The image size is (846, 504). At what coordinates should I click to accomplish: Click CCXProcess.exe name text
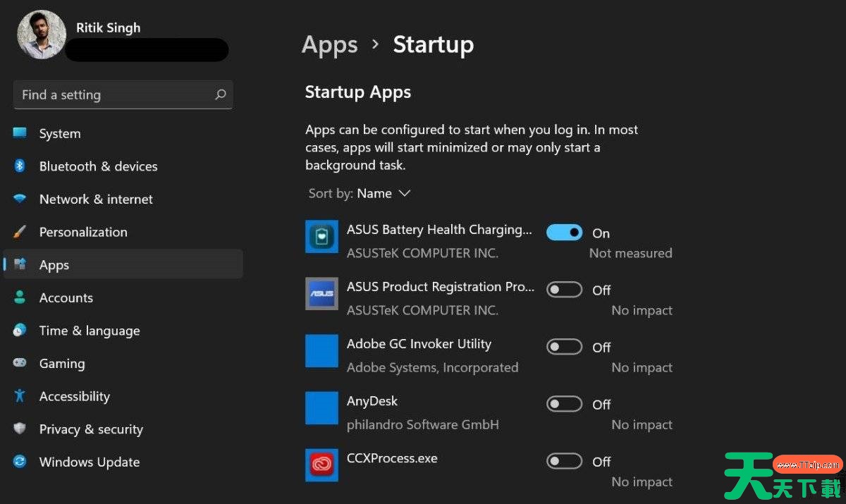coord(392,457)
